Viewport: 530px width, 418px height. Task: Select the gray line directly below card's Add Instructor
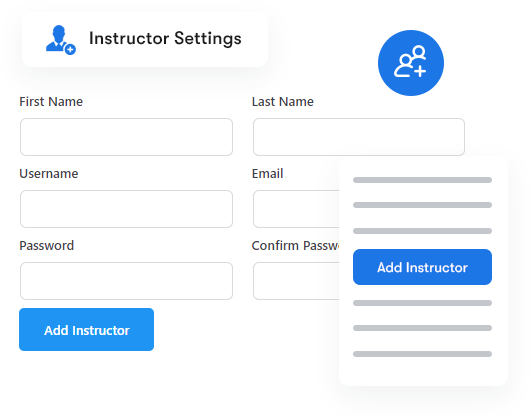(422, 303)
